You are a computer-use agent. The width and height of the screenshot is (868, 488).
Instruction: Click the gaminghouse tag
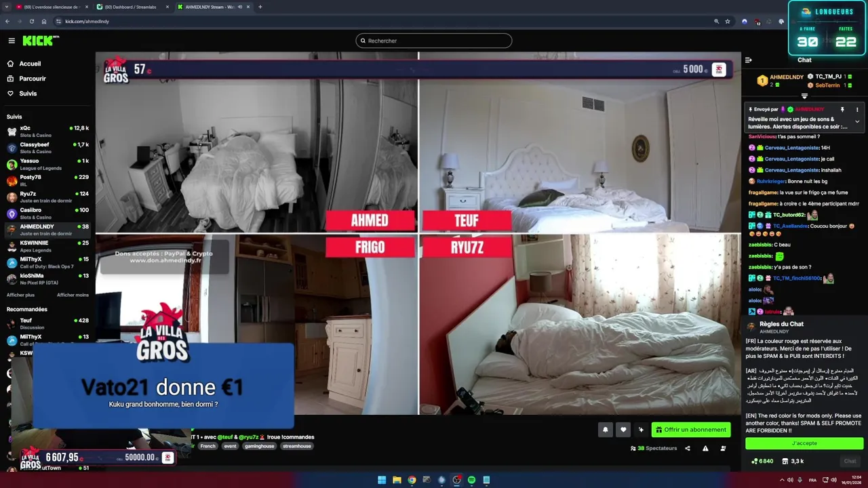[x=259, y=446]
